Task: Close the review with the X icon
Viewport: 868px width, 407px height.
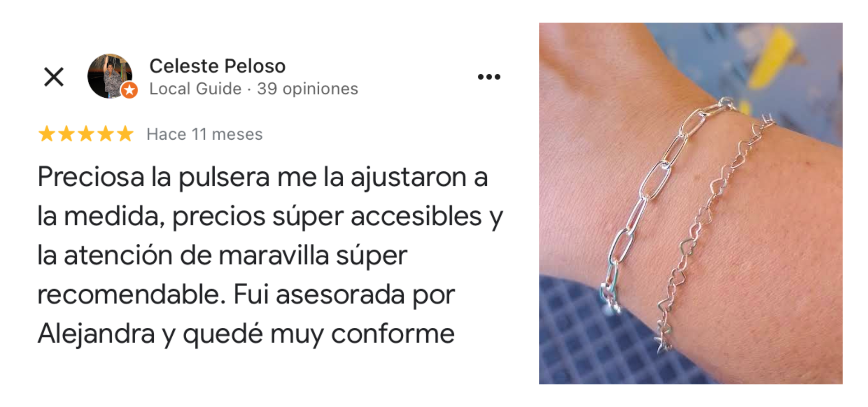Action: tap(54, 77)
